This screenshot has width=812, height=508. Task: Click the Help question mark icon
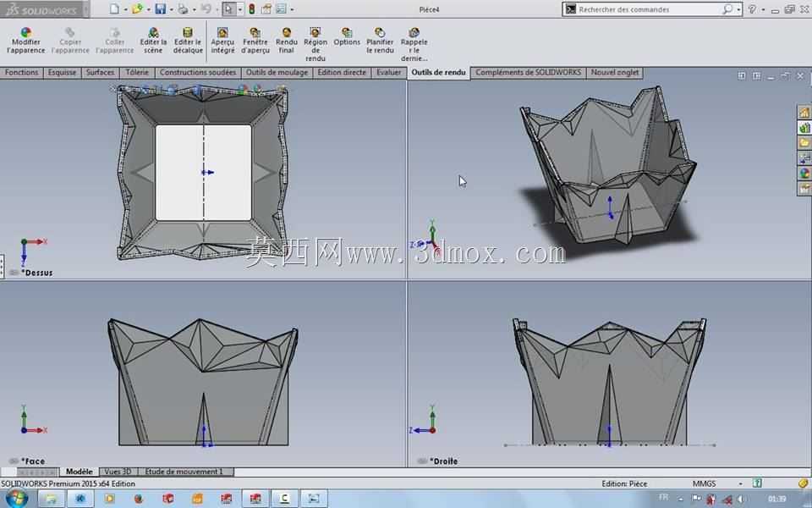pyautogui.click(x=753, y=9)
